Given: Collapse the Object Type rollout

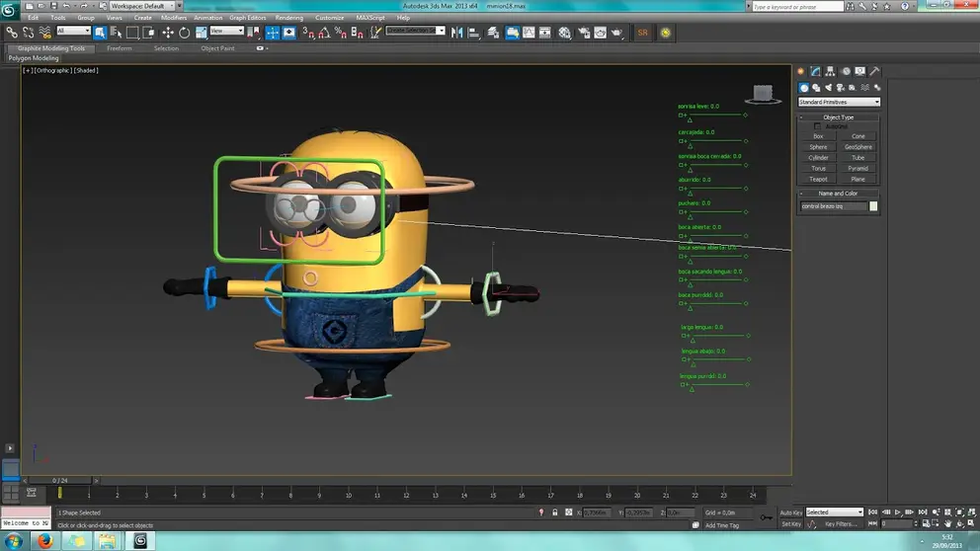Looking at the screenshot, I should pos(838,117).
